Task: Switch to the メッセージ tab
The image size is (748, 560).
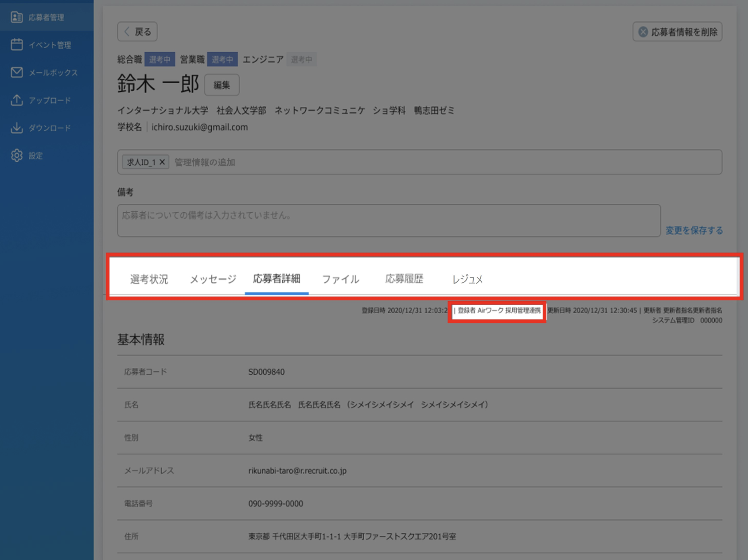Action: tap(213, 279)
